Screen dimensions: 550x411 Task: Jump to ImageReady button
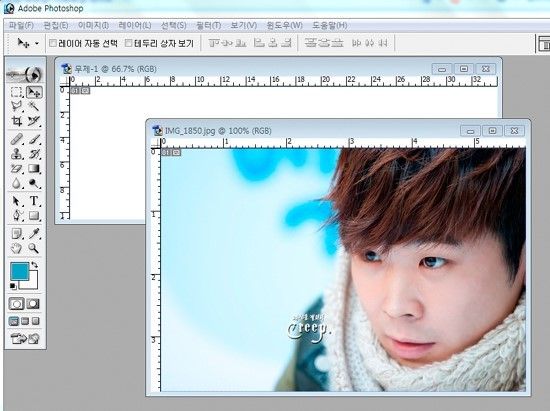(25, 339)
